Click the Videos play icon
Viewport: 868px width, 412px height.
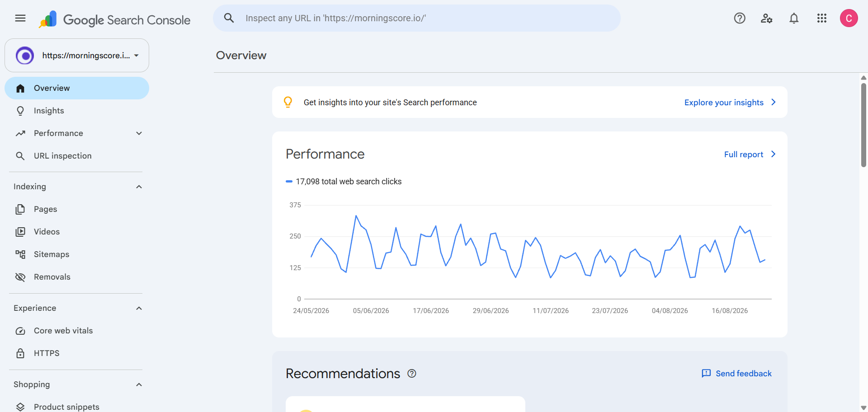[x=20, y=232]
